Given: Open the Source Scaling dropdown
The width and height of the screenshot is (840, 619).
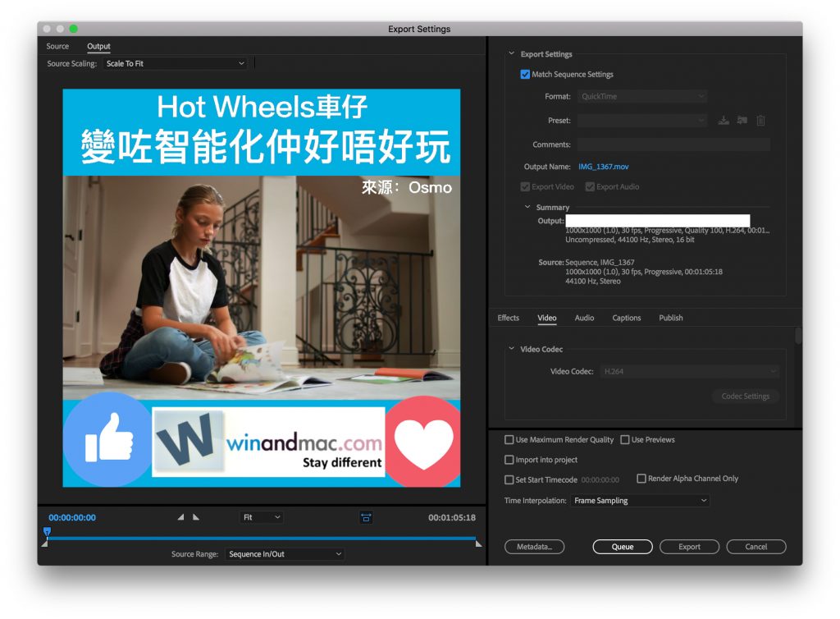Looking at the screenshot, I should point(176,63).
